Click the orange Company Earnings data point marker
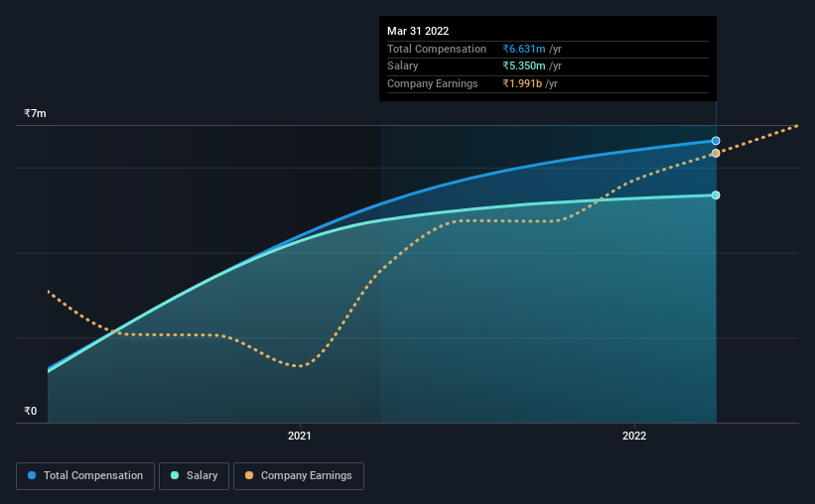This screenshot has height=504, width=815. [716, 153]
